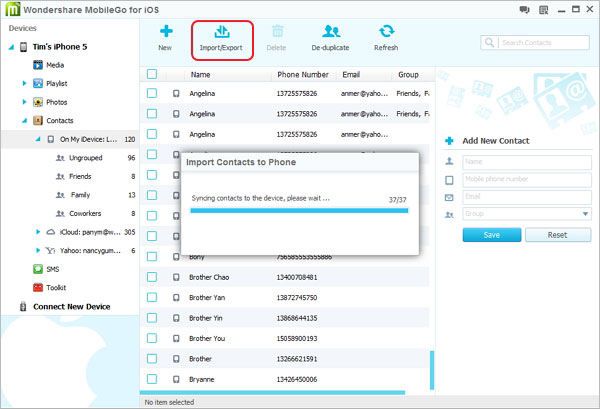600x409 pixels.
Task: Check the Brother Yin checkbox
Action: pos(152,318)
